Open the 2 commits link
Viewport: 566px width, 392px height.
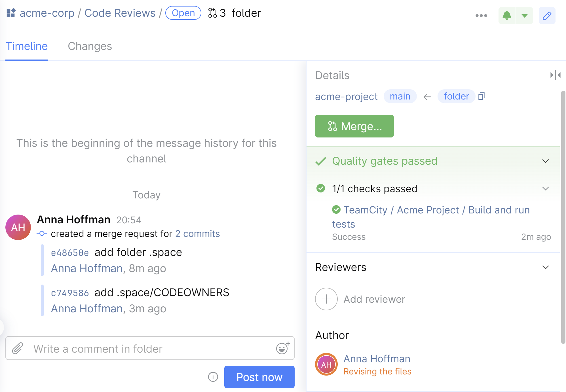(197, 234)
